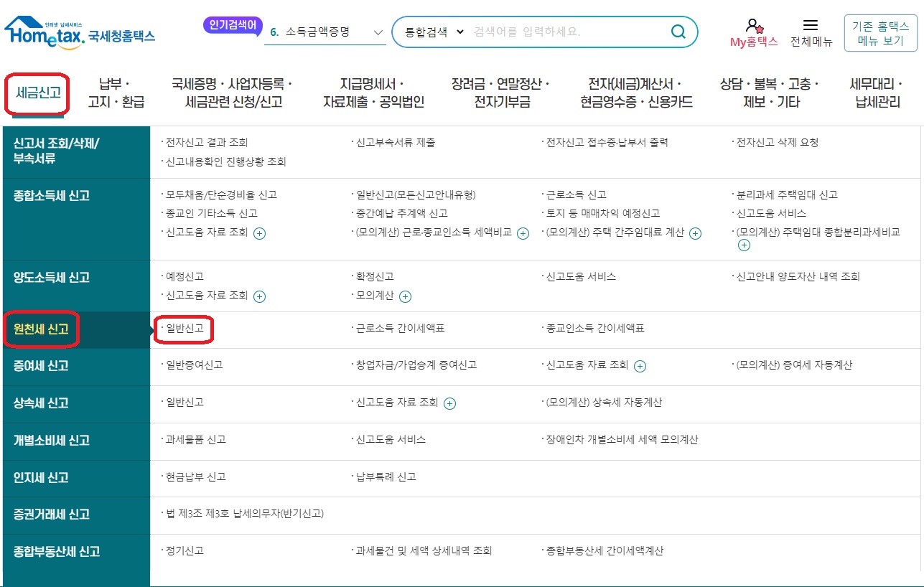Select 증권거래세 신고 side category

[76, 515]
